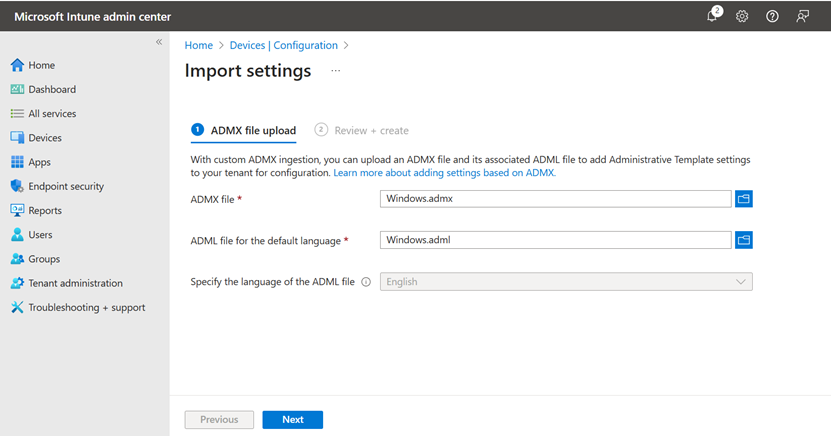Open Endpoint security in sidebar
The height and width of the screenshot is (436, 831).
point(65,186)
